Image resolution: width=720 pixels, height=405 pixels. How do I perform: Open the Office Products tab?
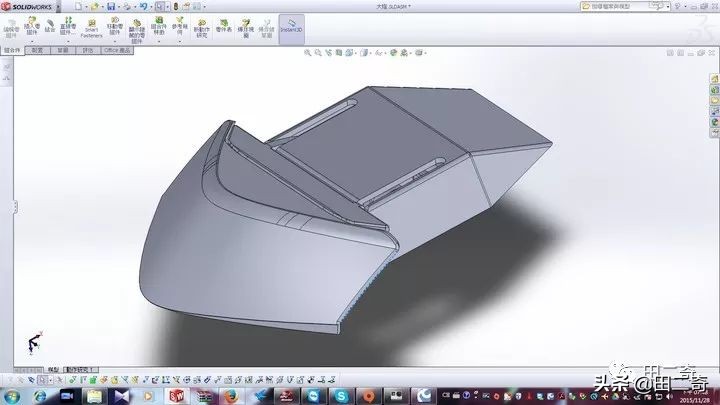tap(119, 48)
